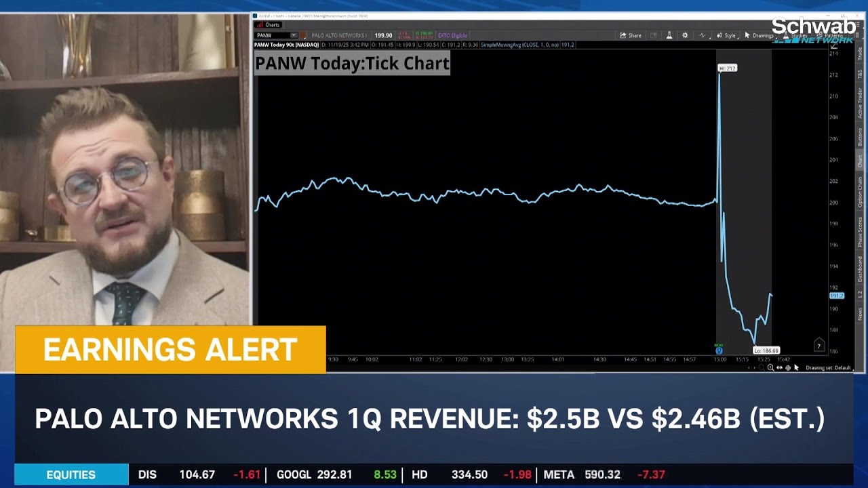Open the Buttons side tab

pyautogui.click(x=859, y=137)
